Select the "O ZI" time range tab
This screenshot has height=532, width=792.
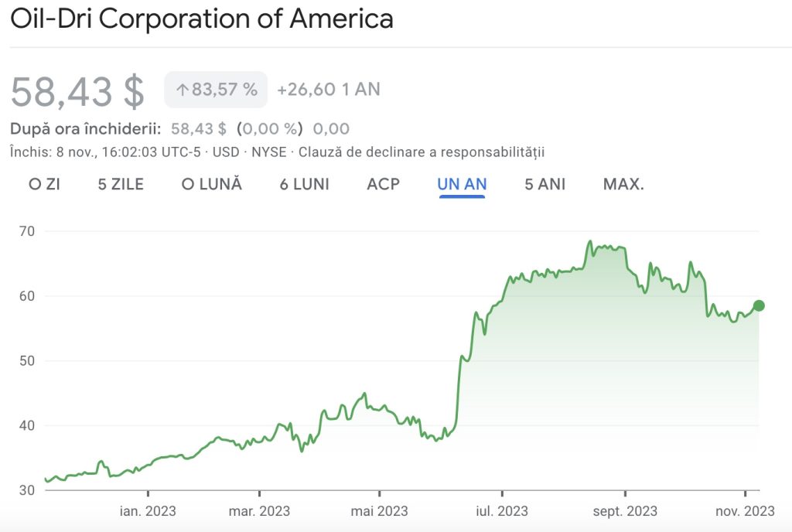tap(44, 184)
